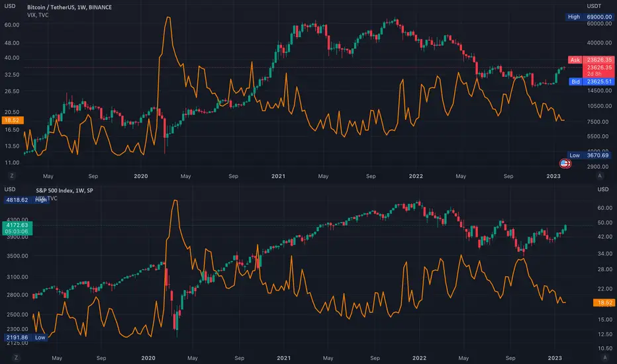
Task: Click the US flag economic event icon
Action: 565,163
